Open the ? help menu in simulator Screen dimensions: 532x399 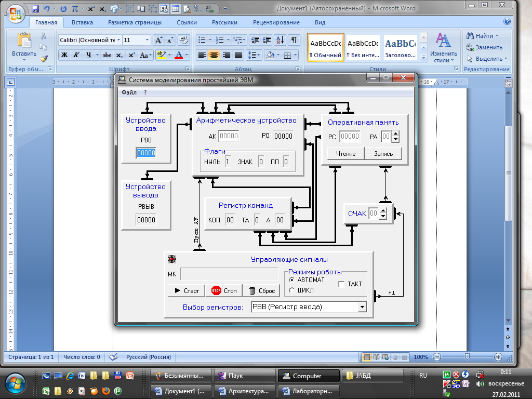145,92
